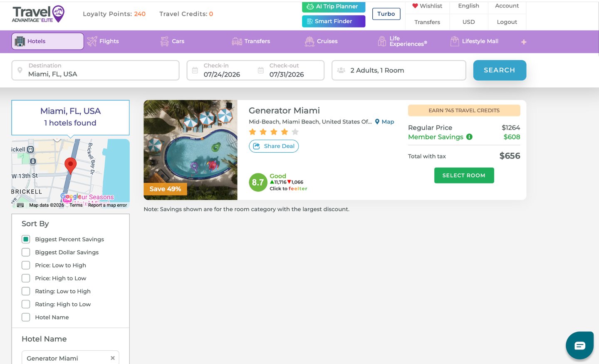Click the check-out calendar icon
Viewport: 599px width, 364px height.
[x=261, y=70]
